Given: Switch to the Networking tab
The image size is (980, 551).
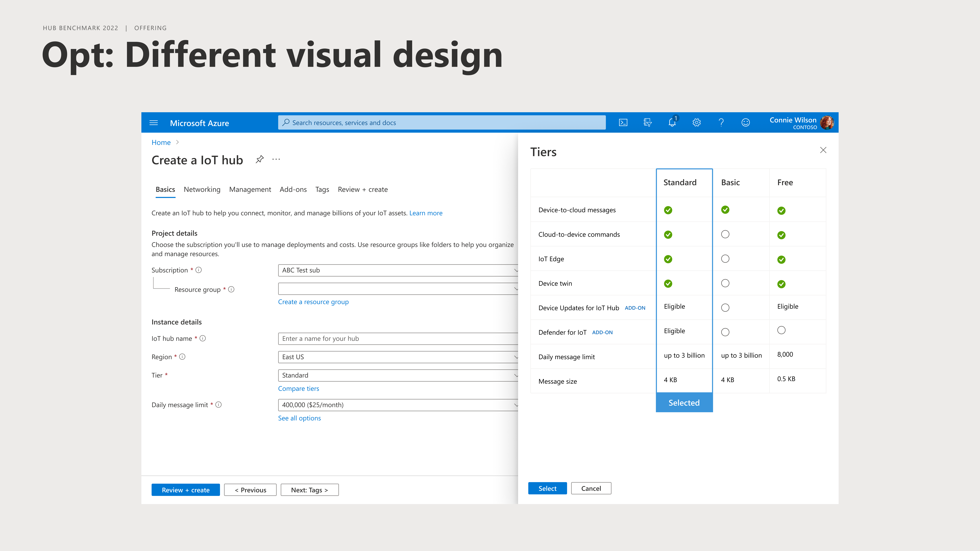Looking at the screenshot, I should (202, 189).
